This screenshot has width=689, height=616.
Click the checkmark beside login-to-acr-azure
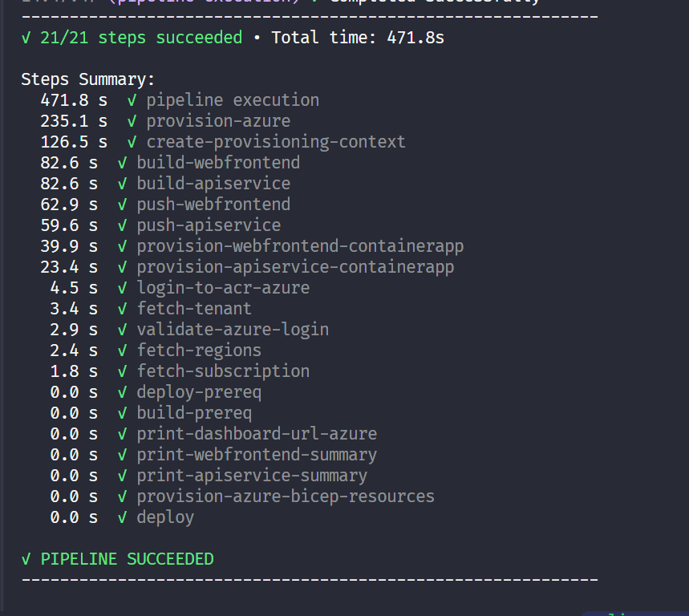point(122,288)
